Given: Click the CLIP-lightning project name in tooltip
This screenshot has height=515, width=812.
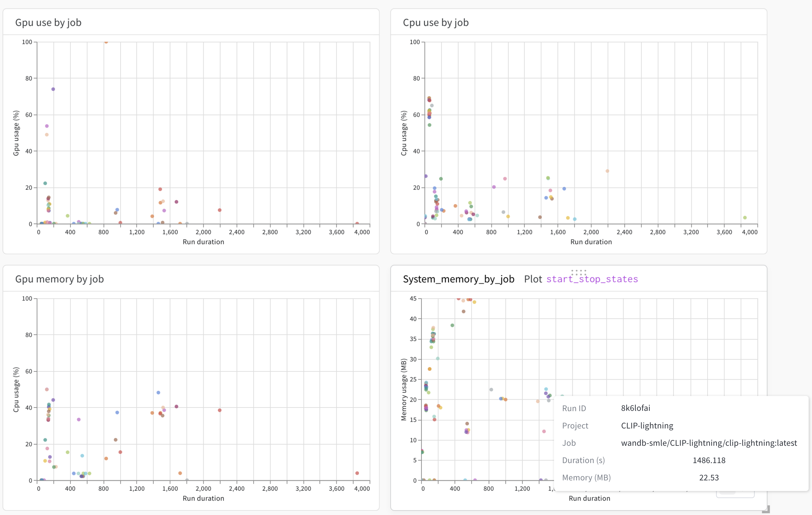Looking at the screenshot, I should (x=646, y=425).
